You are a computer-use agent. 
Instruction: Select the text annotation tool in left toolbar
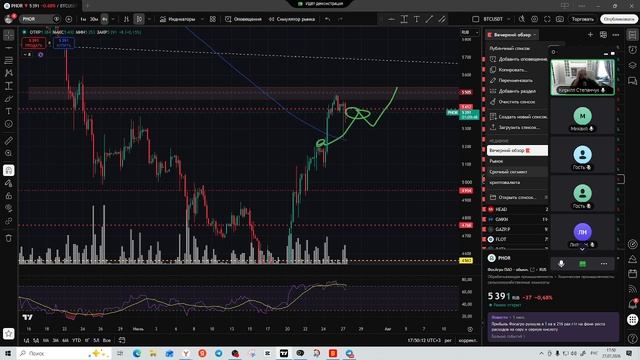click(9, 111)
